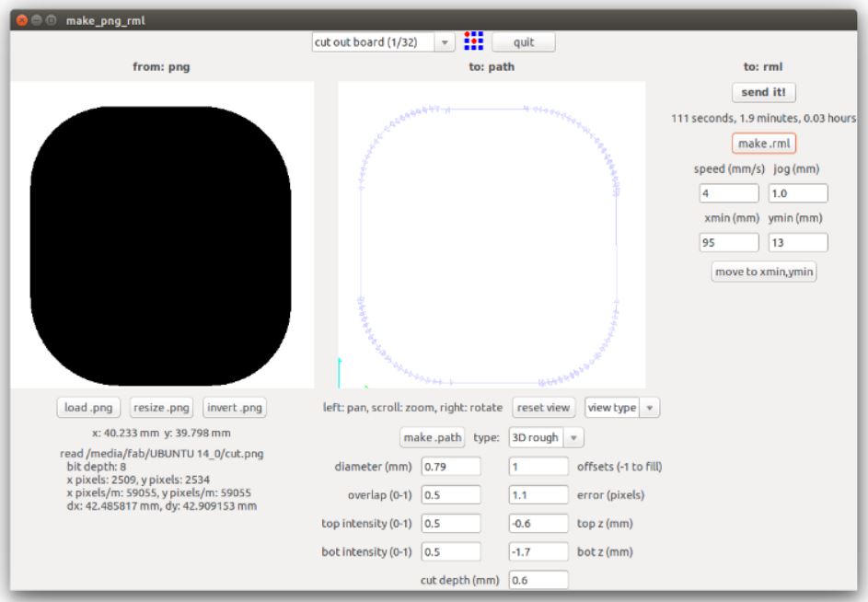Click the resize .png button
Screen dimensions: 868x602
pos(161,408)
